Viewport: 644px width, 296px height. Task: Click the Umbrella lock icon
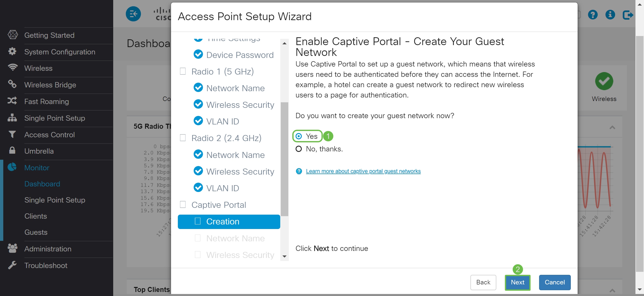[12, 151]
